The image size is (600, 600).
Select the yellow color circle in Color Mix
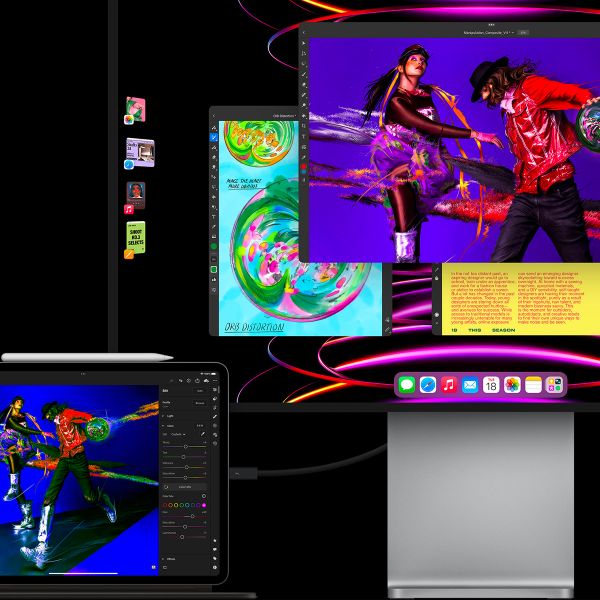176,505
